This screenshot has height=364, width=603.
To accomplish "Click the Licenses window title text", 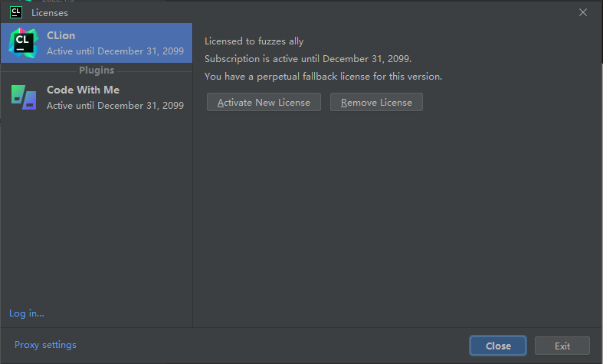I will [x=50, y=12].
